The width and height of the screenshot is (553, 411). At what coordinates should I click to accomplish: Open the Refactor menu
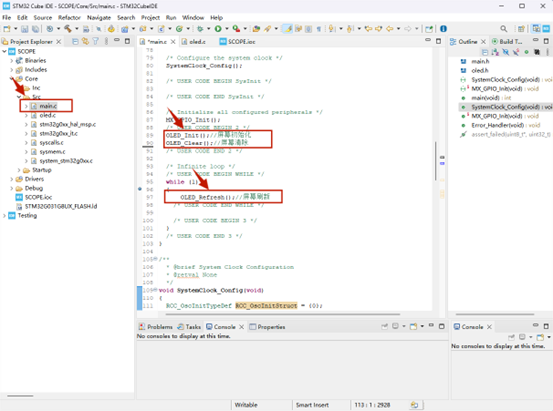(69, 18)
